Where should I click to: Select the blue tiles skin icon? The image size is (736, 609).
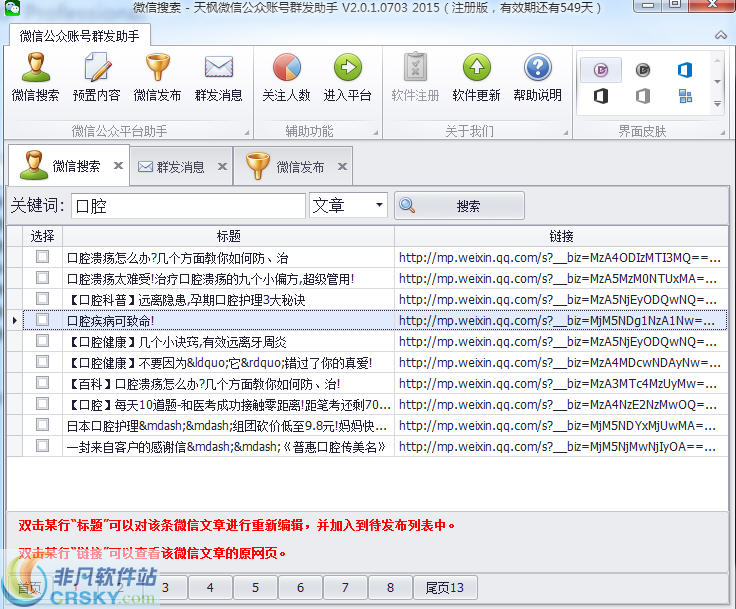click(685, 96)
